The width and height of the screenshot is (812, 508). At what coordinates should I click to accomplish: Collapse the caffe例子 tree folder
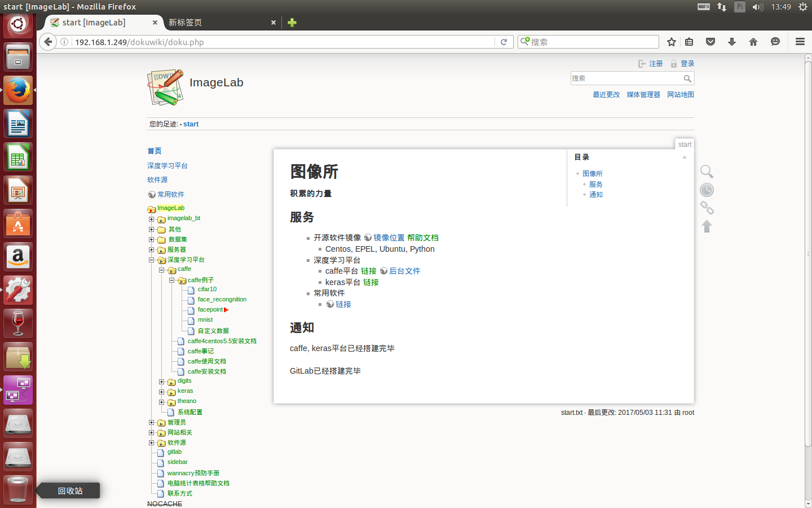171,280
